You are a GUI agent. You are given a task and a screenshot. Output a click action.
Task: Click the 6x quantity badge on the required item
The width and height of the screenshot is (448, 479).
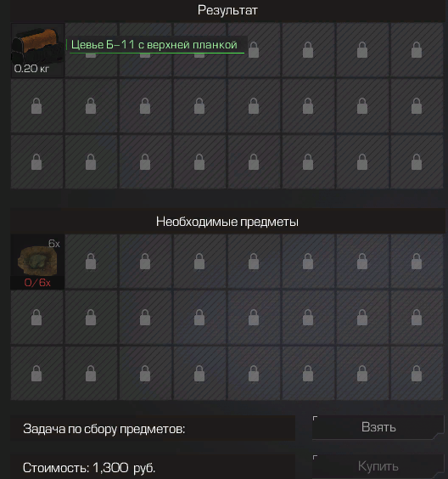54,244
